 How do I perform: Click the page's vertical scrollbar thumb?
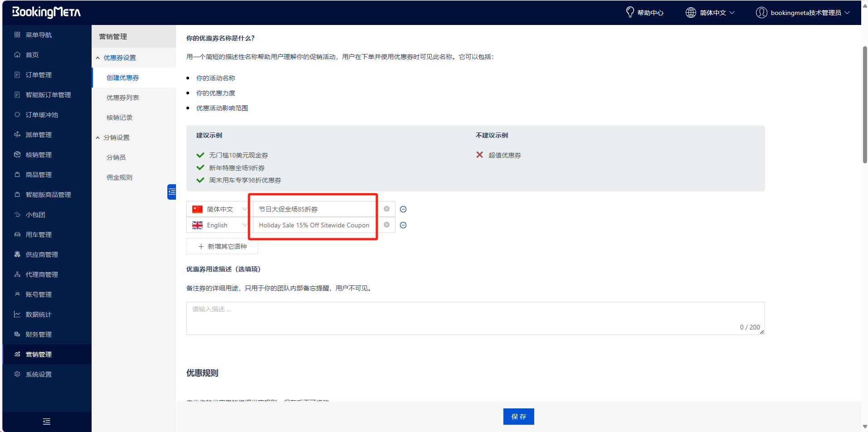(864, 104)
